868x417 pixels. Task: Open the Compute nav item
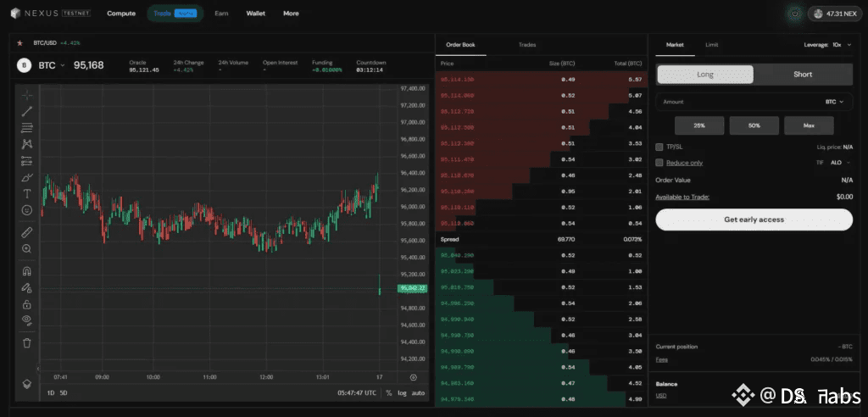pyautogui.click(x=121, y=14)
